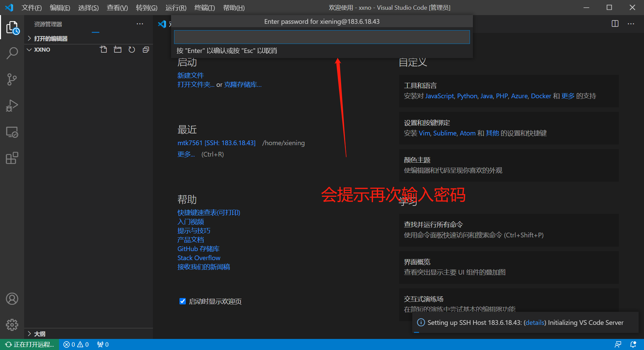Refresh the XXNO explorer tree
Image resolution: width=644 pixels, height=350 pixels.
pos(131,50)
